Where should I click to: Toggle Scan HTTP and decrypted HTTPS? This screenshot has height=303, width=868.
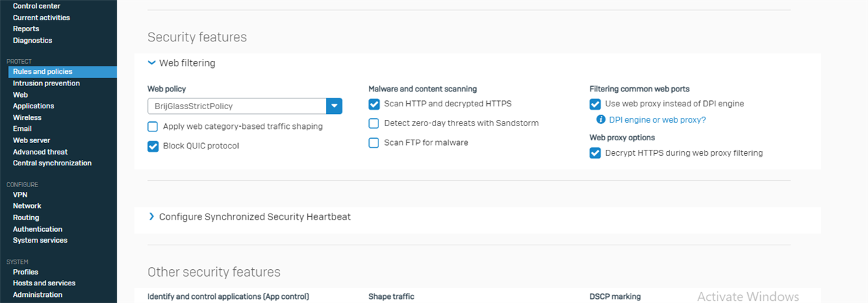point(374,104)
